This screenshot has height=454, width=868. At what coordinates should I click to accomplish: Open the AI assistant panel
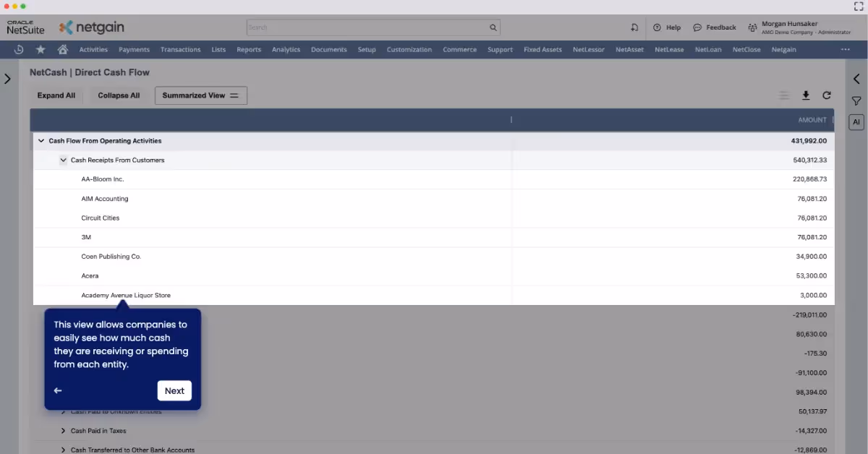pos(856,121)
